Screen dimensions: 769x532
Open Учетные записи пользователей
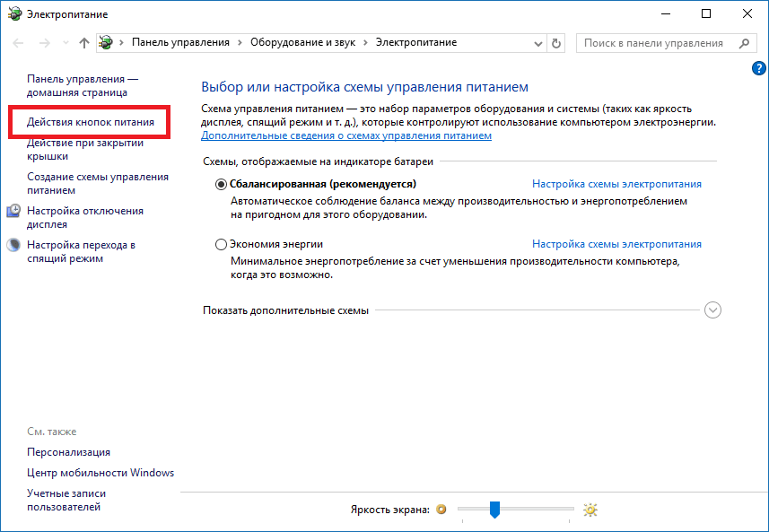[66, 500]
